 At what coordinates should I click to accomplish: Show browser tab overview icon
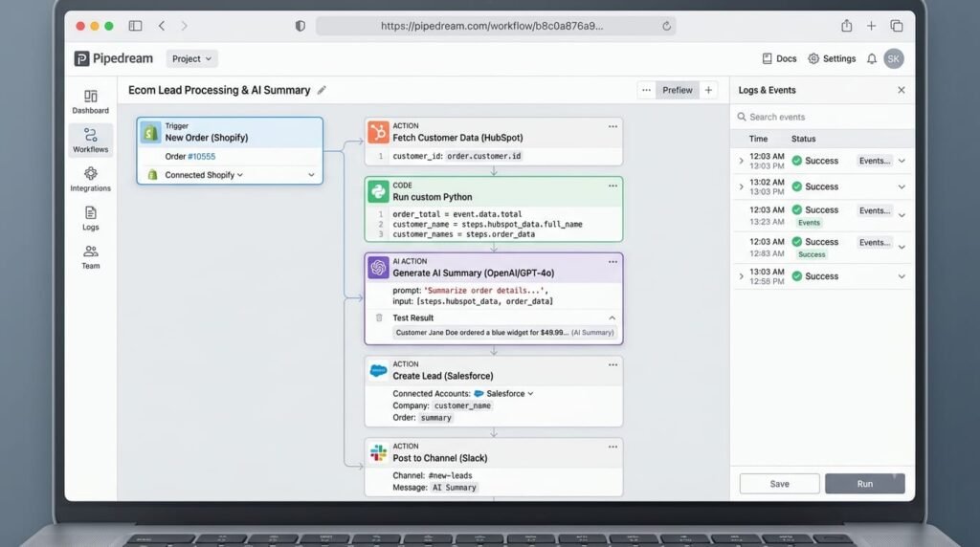point(896,26)
